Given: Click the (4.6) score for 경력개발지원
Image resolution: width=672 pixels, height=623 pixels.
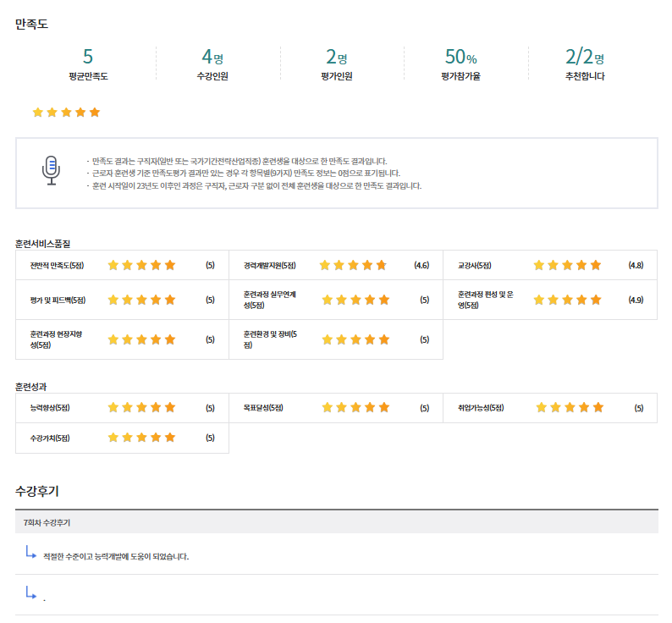Looking at the screenshot, I should point(421,265).
